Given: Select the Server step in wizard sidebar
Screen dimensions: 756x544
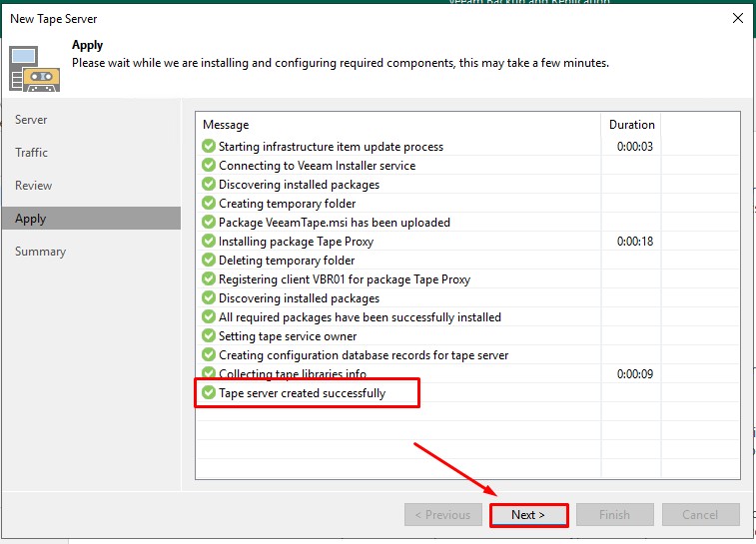Looking at the screenshot, I should click(31, 120).
